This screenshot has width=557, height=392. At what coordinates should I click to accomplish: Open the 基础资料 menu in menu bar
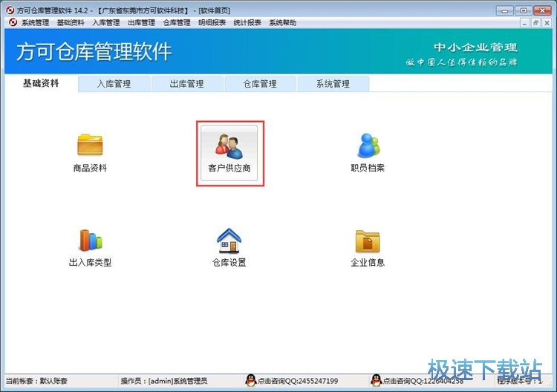[71, 23]
